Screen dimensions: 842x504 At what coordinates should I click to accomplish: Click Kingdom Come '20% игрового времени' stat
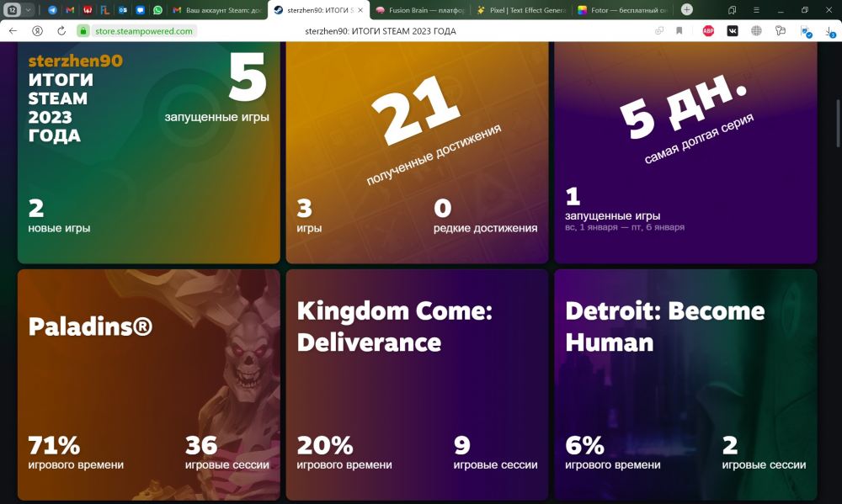point(344,452)
